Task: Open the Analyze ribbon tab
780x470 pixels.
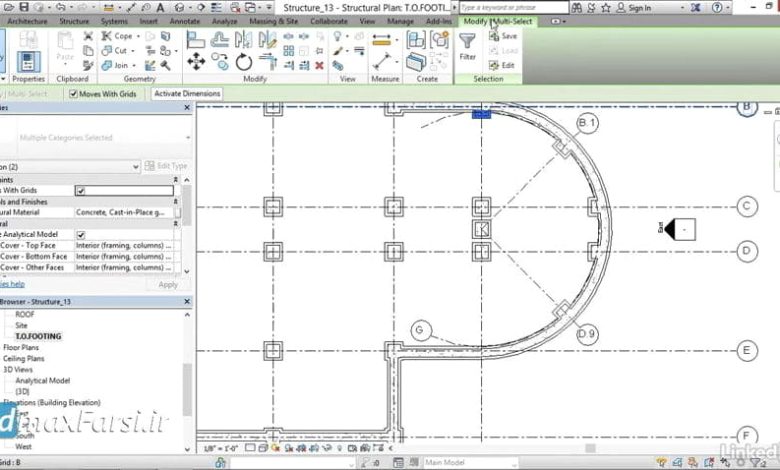Action: pyautogui.click(x=225, y=20)
